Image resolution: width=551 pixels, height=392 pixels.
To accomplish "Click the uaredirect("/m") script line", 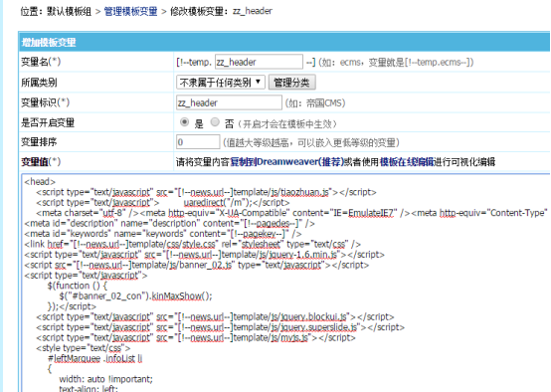I will point(163,203).
